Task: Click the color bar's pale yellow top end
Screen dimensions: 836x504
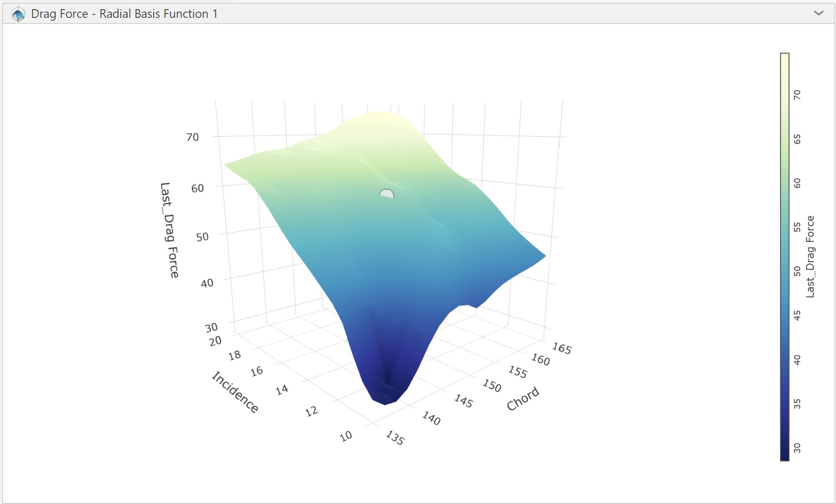Action: point(784,59)
